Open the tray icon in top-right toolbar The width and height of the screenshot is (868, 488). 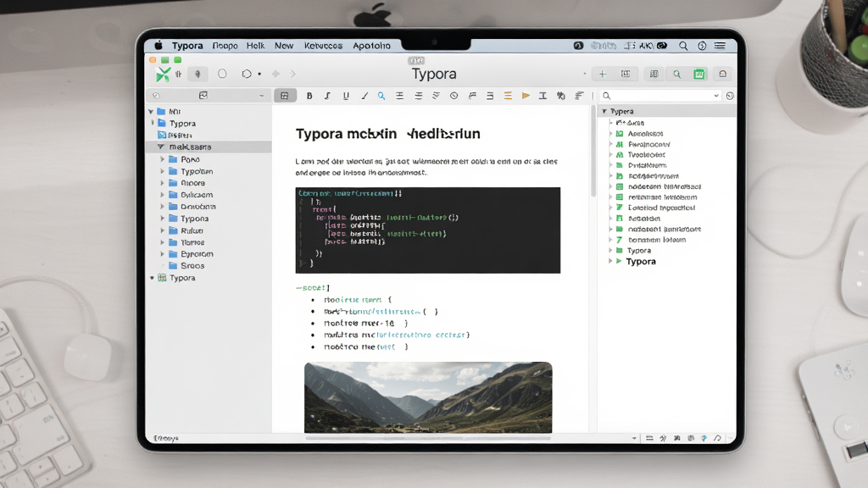(x=722, y=75)
